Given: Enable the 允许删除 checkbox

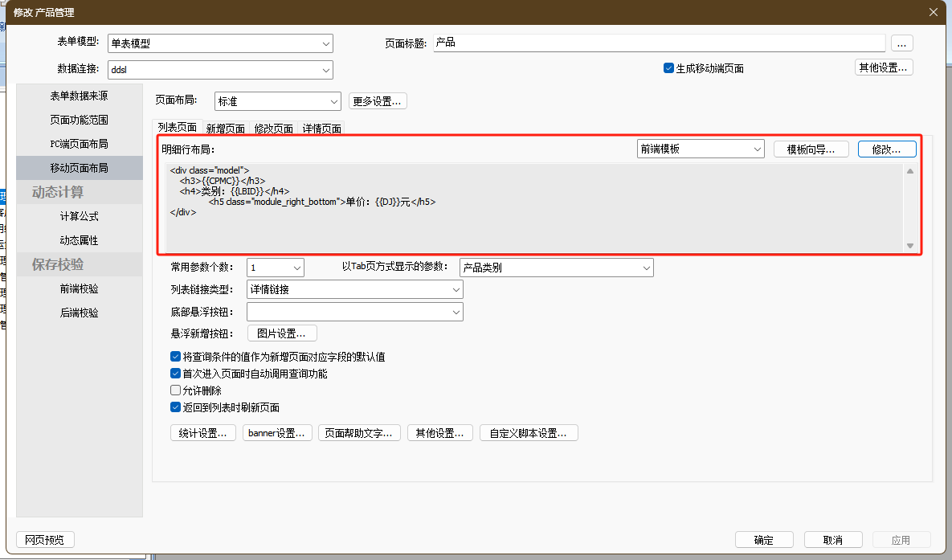Looking at the screenshot, I should coord(176,390).
